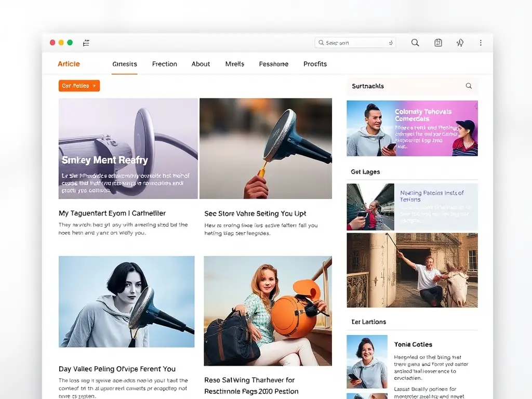
Task: Open the Frection tab
Action: pos(164,64)
